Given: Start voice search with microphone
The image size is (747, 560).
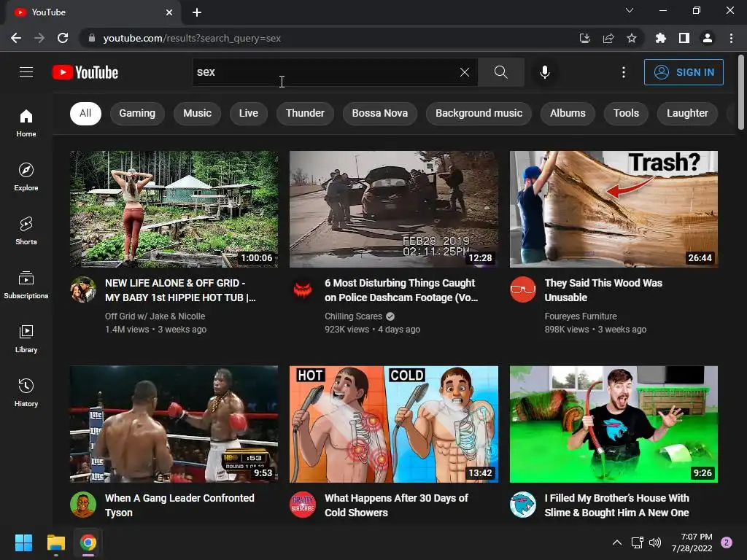Looking at the screenshot, I should 544,72.
